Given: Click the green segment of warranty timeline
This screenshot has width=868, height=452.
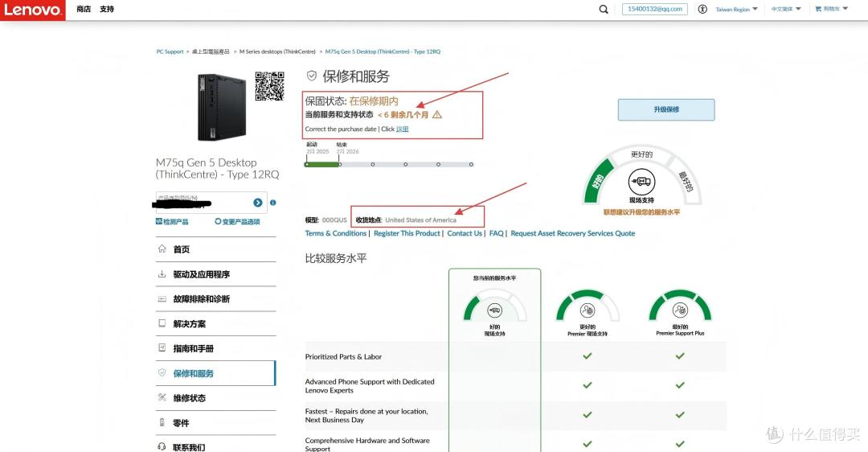Looking at the screenshot, I should pyautogui.click(x=322, y=165).
